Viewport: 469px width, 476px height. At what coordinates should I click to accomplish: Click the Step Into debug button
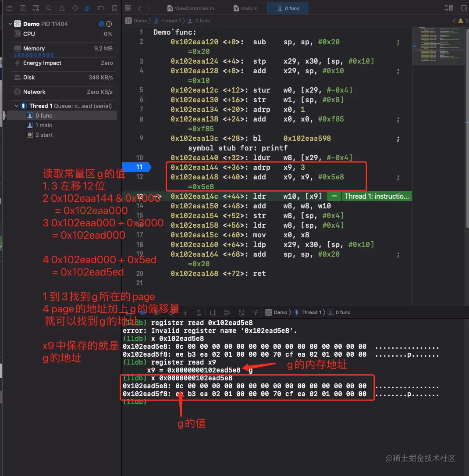click(x=185, y=312)
